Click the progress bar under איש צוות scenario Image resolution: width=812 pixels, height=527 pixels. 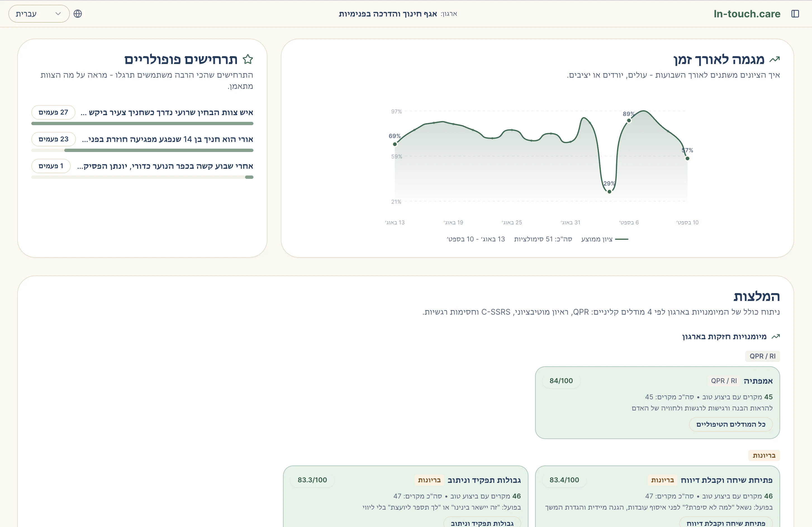(x=142, y=124)
